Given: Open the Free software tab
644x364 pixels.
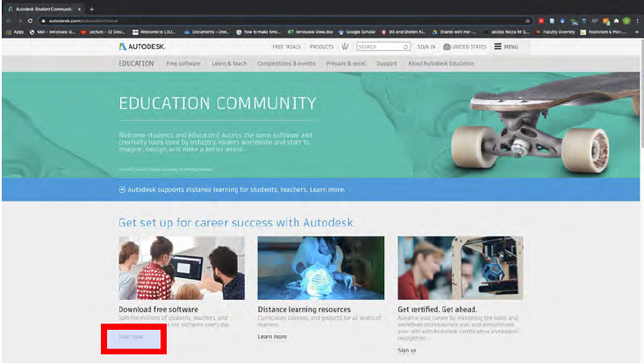Looking at the screenshot, I should pos(182,63).
